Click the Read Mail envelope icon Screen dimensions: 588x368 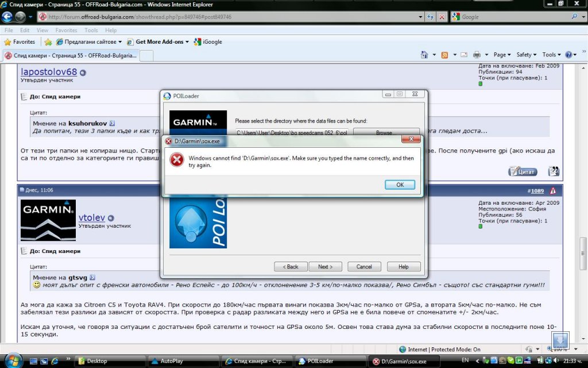pos(464,55)
